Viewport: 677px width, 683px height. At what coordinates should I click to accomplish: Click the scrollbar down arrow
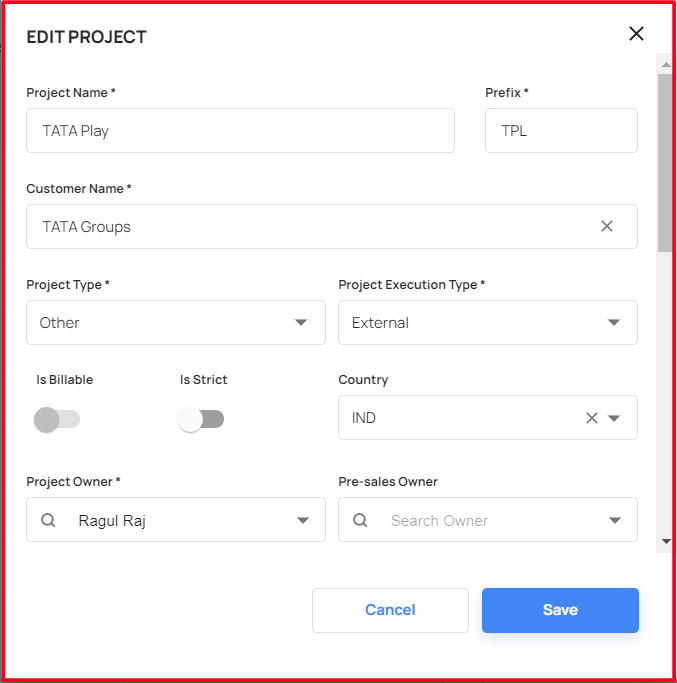click(666, 541)
